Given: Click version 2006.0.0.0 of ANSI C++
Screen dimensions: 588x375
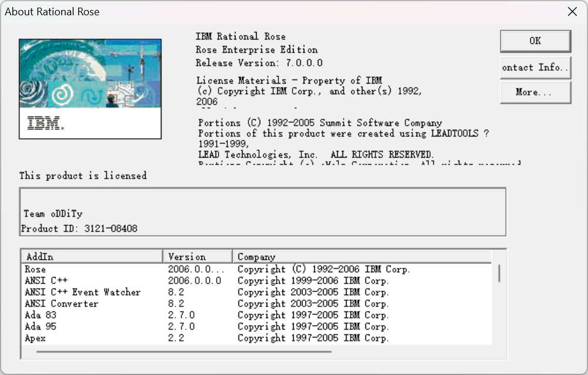Looking at the screenshot, I should [194, 281].
